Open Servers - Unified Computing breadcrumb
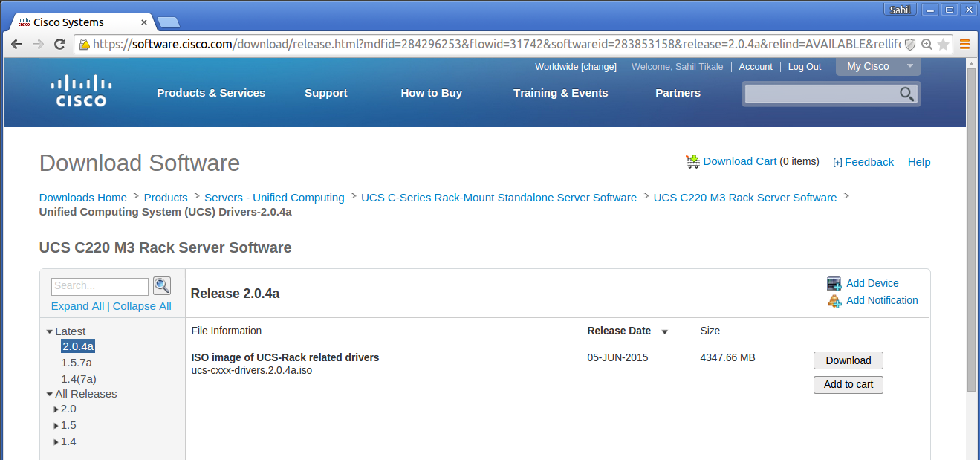The width and height of the screenshot is (980, 460). point(274,198)
